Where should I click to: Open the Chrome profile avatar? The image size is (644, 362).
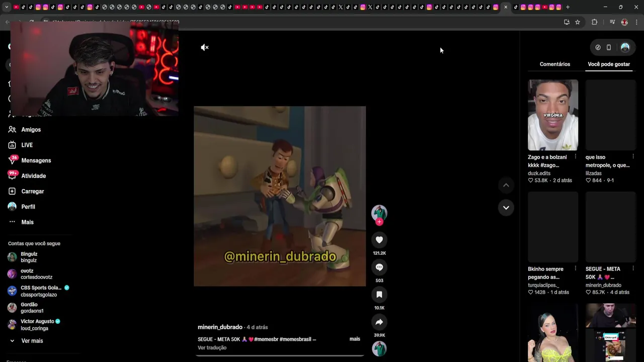(x=624, y=22)
